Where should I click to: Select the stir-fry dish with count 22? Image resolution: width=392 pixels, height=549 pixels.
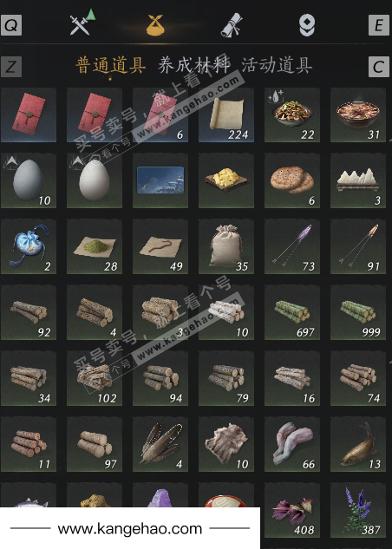coord(292,114)
